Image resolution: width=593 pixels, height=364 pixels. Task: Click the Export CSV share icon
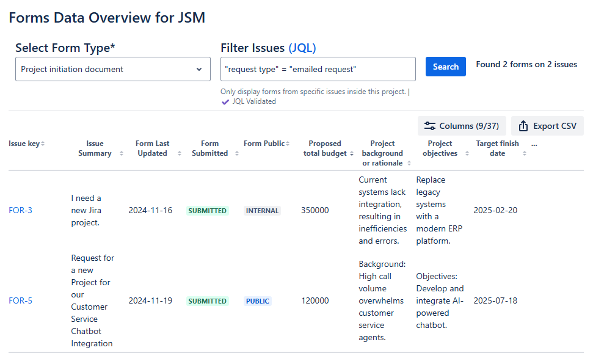click(x=523, y=125)
